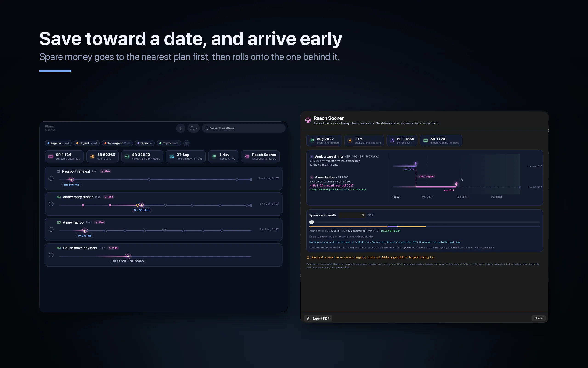Click the magnifier icon in the Plans search
588x368 pixels.
click(x=206, y=128)
